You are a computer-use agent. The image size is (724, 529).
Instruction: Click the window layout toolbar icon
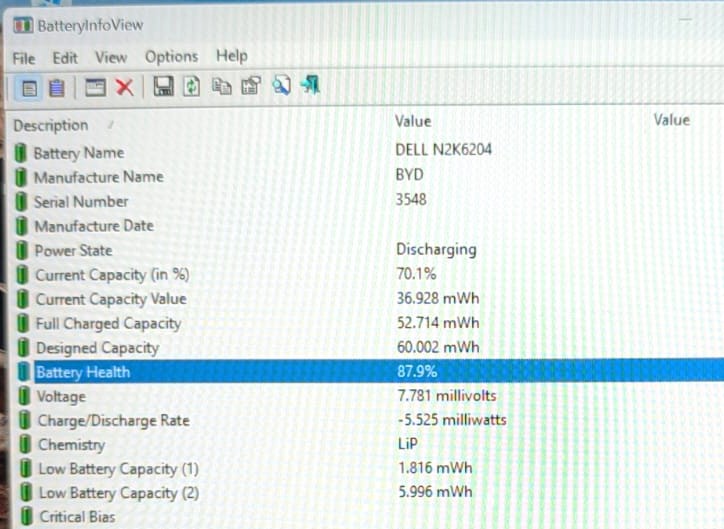tap(96, 87)
